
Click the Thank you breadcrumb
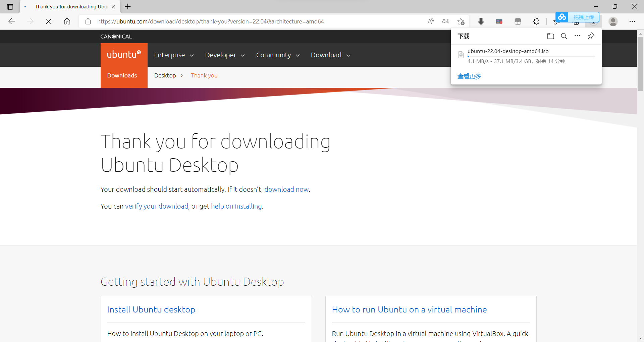click(204, 75)
